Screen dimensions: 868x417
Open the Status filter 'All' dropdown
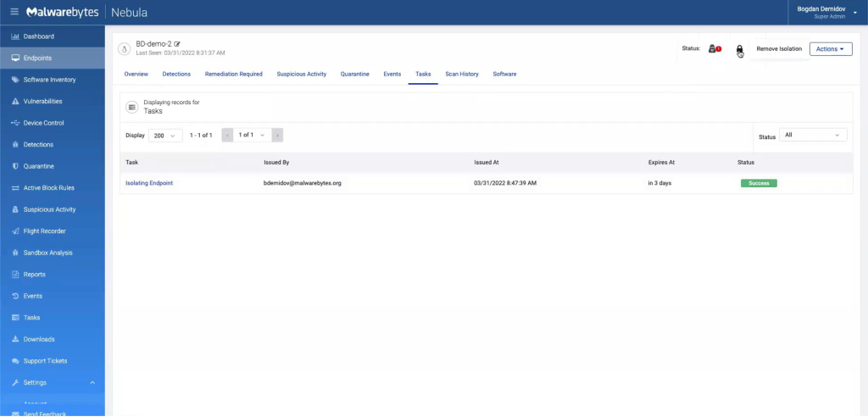[x=813, y=135]
